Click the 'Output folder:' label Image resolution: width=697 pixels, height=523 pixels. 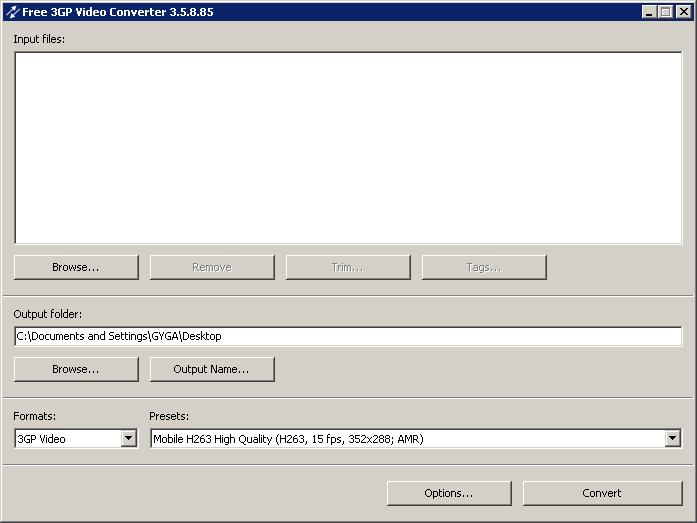click(48, 314)
